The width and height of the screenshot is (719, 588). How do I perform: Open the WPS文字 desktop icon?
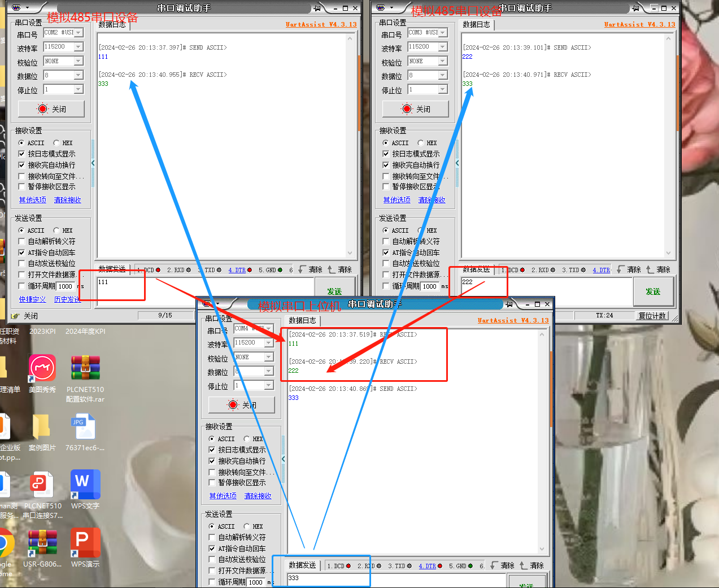pos(85,485)
